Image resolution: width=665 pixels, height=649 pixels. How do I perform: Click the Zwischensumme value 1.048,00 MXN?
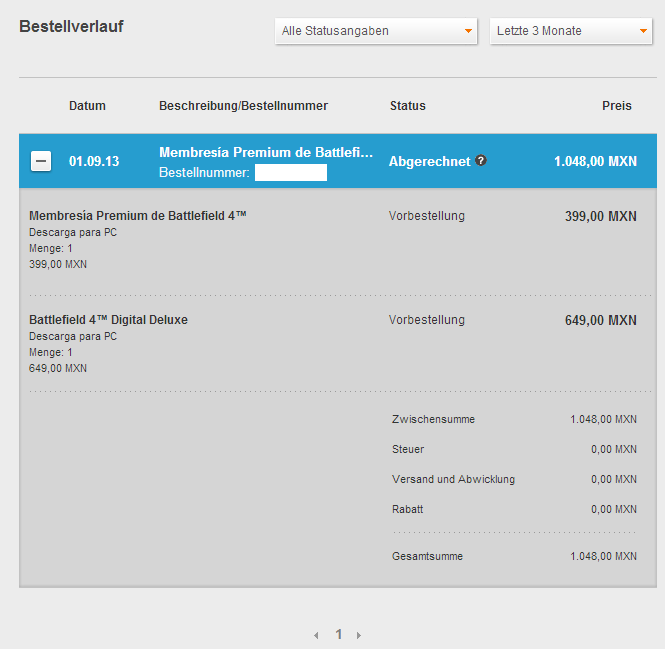coord(603,419)
